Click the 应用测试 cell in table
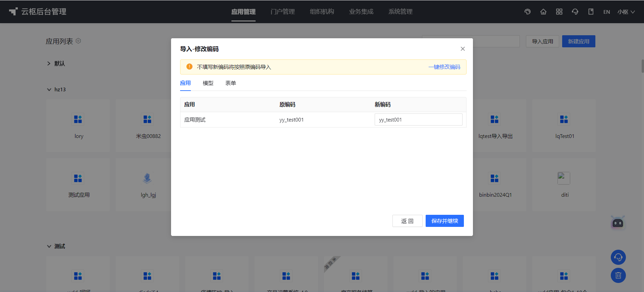Screen dimensions: 644x292 coord(195,120)
